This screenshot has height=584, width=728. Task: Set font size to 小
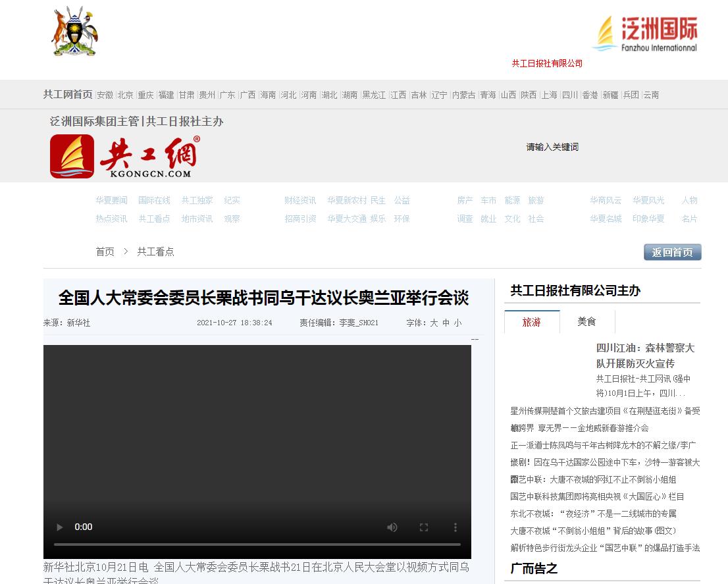[x=457, y=323]
